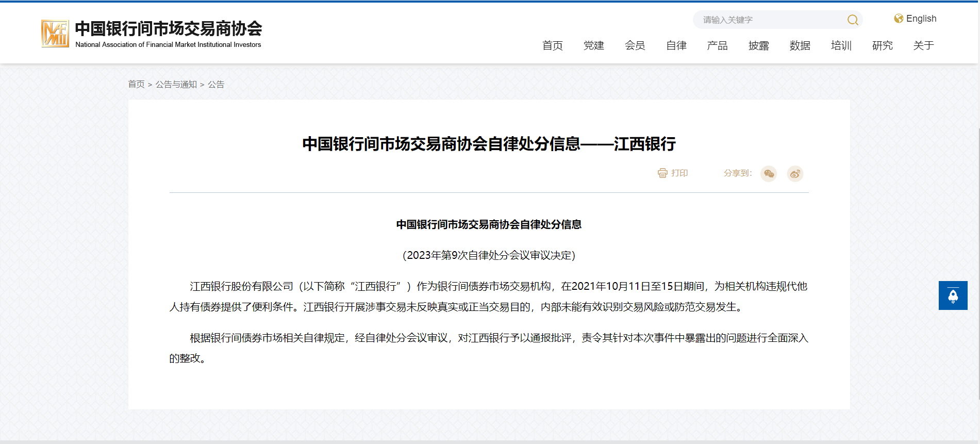Image resolution: width=980 pixels, height=444 pixels.
Task: Open the 披露 navigation menu item
Action: (x=759, y=45)
